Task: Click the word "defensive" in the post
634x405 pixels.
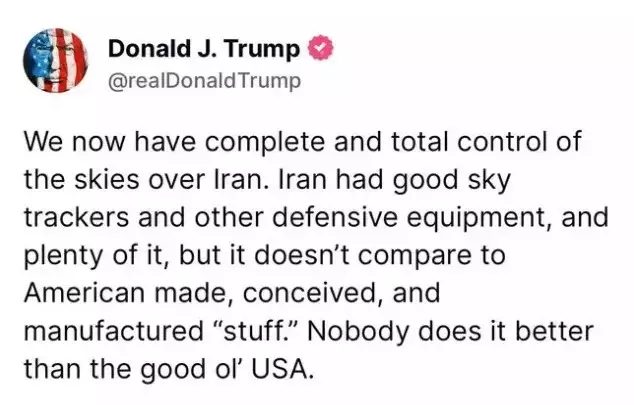Action: 335,217
